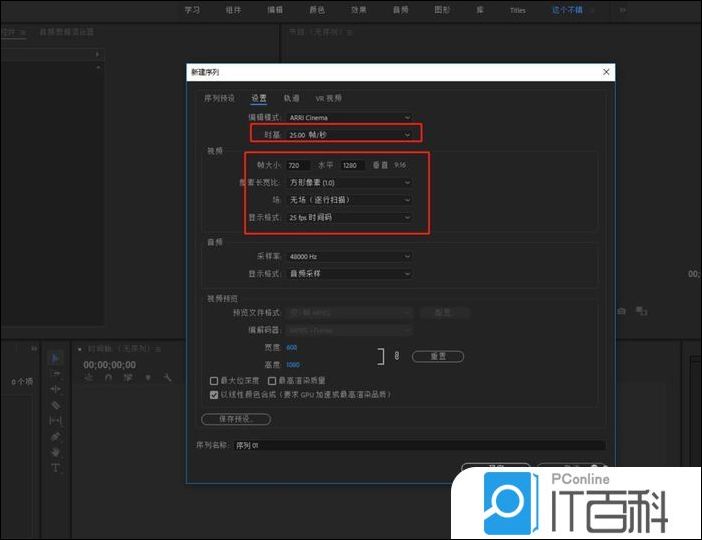702x540 pixels.
Task: Select the Ripple Edit tool
Action: [56, 389]
